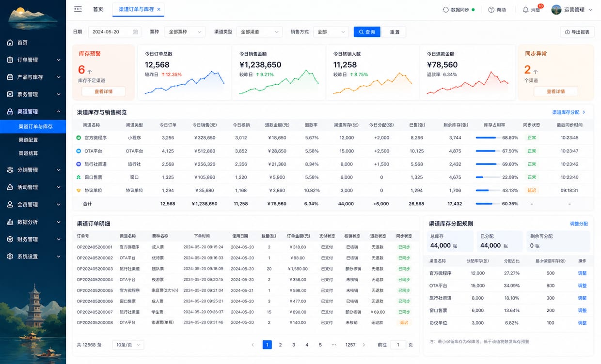Open the 票种 全部票种 dropdown
601x364 pixels.
pyautogui.click(x=185, y=32)
